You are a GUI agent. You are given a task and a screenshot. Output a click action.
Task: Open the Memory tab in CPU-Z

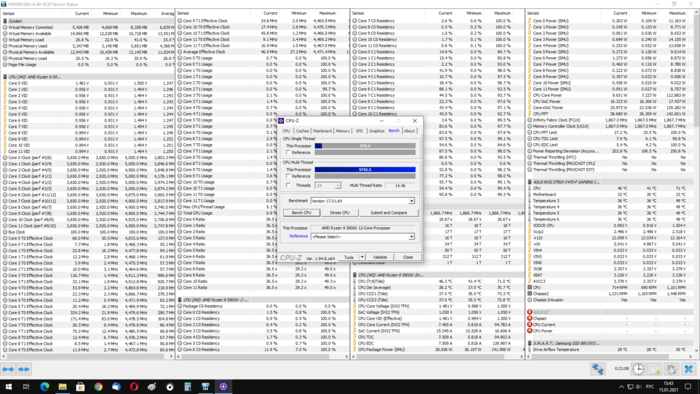343,131
